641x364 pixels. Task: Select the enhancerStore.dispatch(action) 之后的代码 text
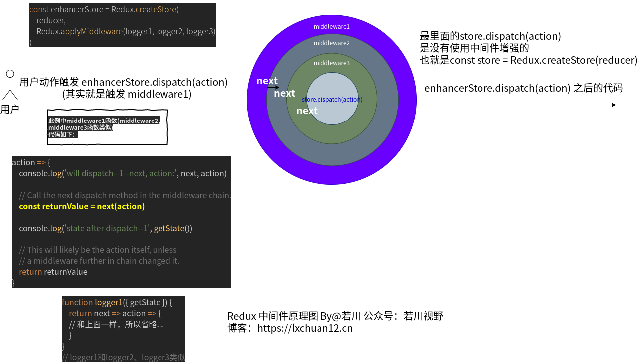(523, 88)
